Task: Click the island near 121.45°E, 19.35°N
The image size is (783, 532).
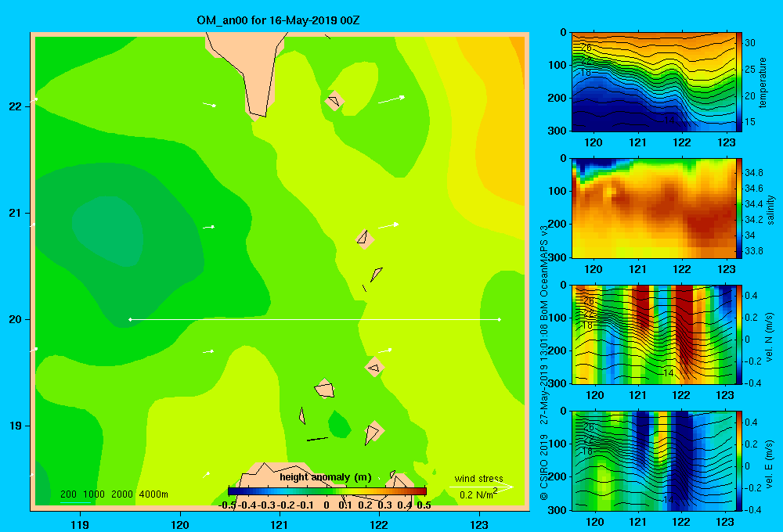Action: click(325, 390)
